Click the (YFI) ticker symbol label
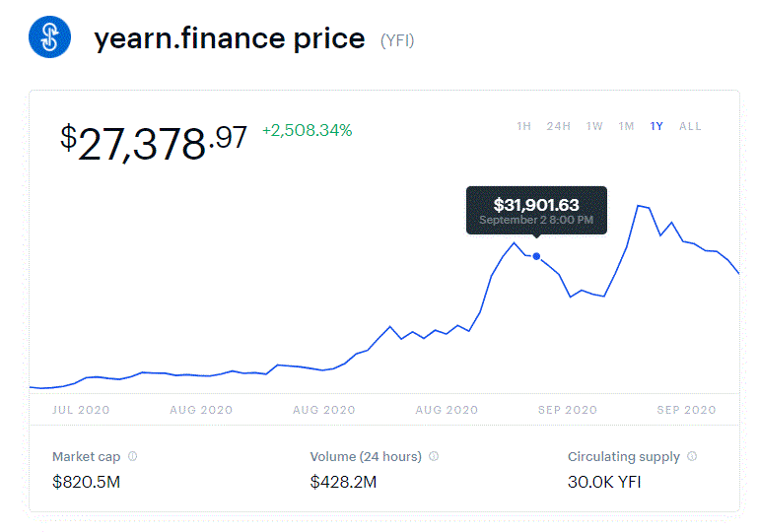The image size is (758, 532). (397, 40)
